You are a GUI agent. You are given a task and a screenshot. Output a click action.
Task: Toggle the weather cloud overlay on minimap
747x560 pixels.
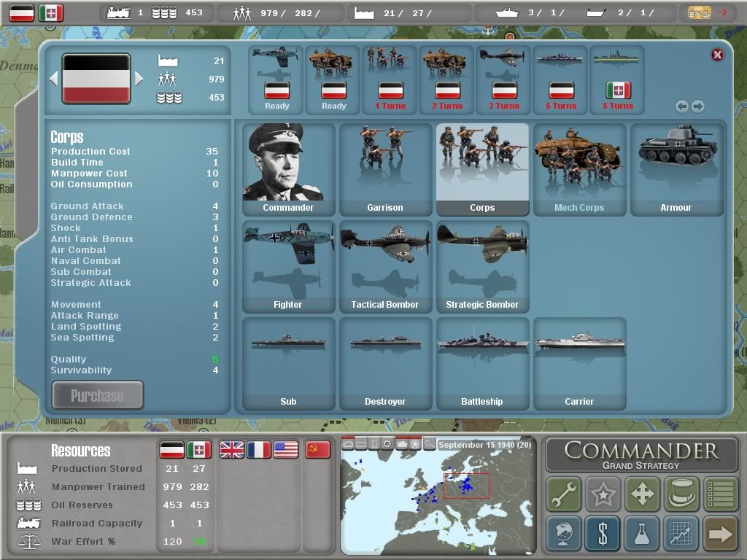[x=348, y=444]
